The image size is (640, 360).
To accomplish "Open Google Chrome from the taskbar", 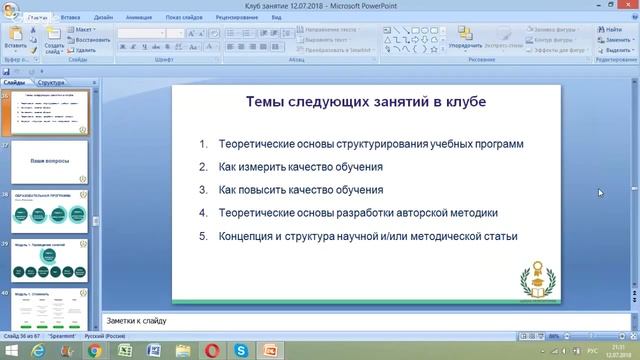I will 95,351.
